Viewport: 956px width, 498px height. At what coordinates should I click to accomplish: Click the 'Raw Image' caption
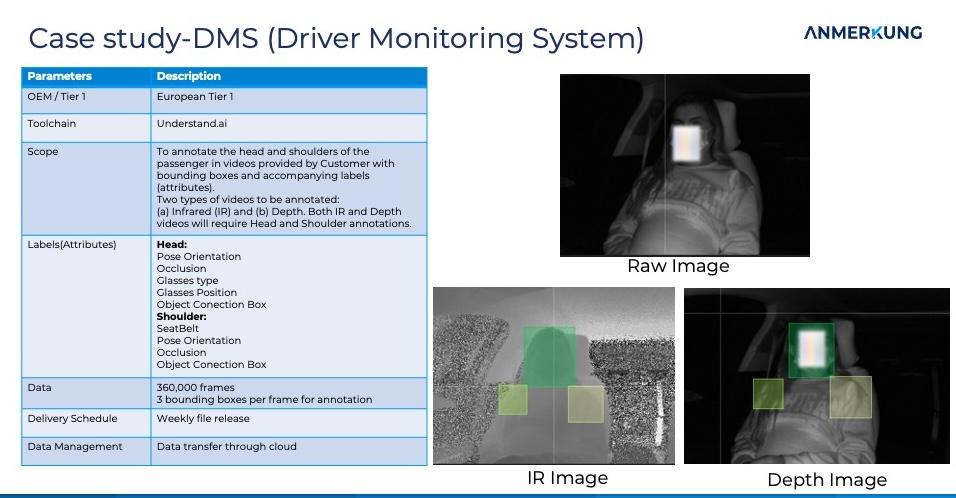pos(678,266)
